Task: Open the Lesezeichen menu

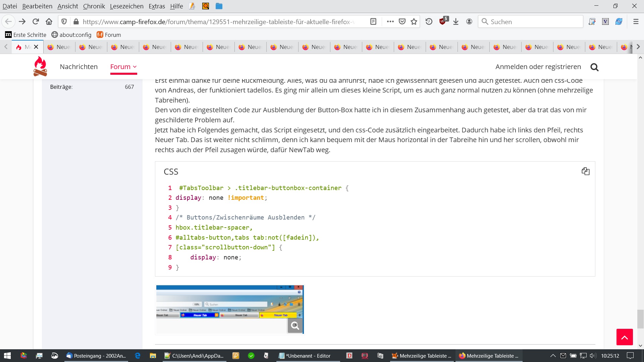Action: click(x=126, y=6)
